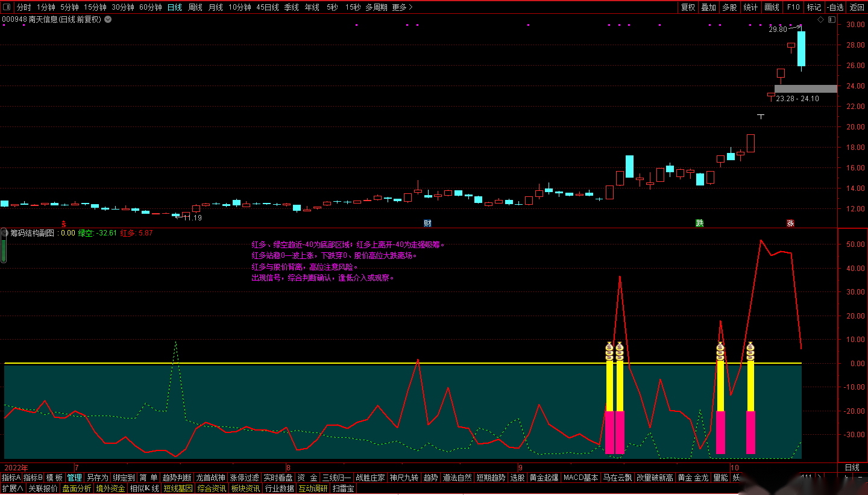The image size is (868, 495).
Task: Switch to the 周线 weekly period
Action: pos(195,7)
